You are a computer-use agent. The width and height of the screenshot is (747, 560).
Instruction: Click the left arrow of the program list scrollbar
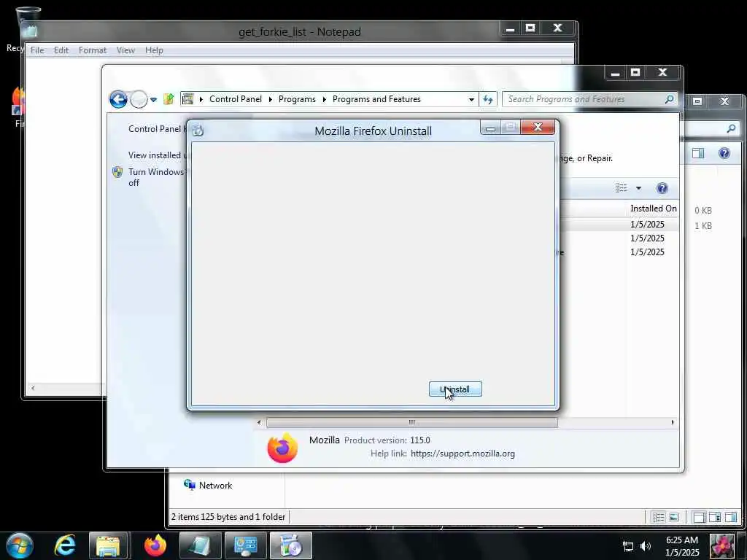[x=259, y=422]
